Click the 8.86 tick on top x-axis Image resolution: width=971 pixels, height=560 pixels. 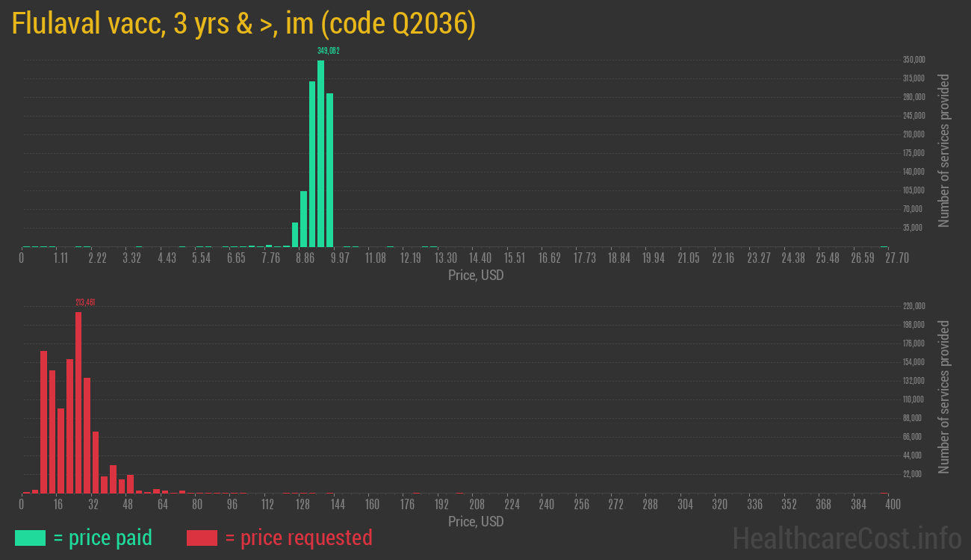(305, 258)
